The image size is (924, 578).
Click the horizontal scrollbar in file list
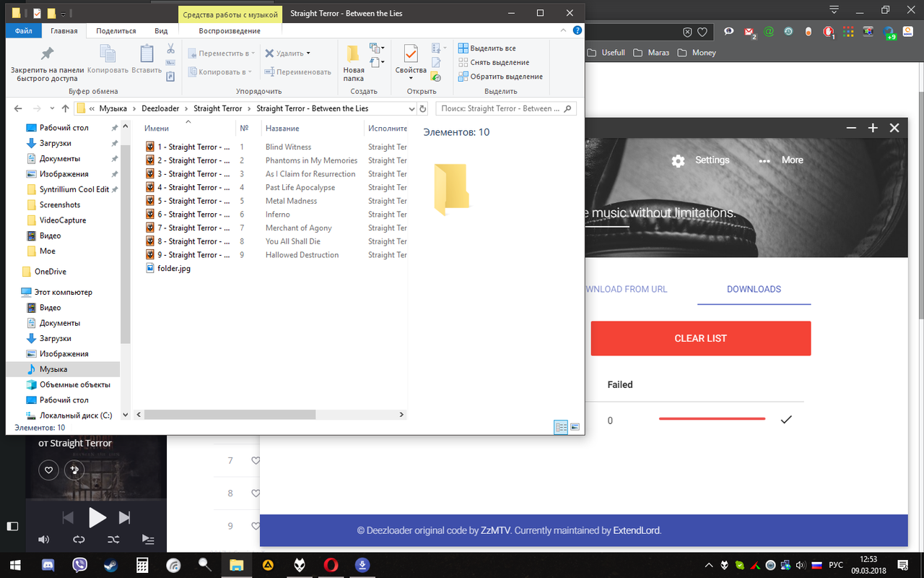(x=230, y=415)
